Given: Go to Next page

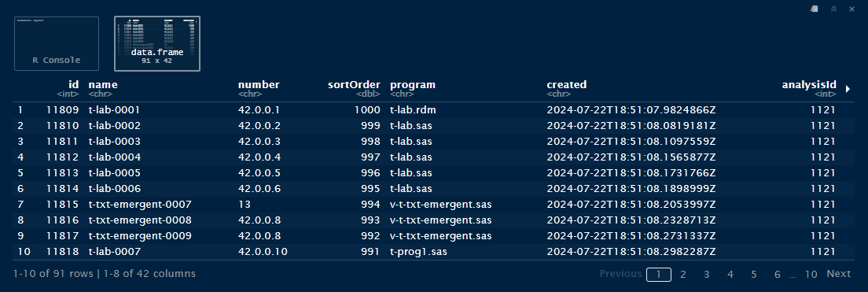Looking at the screenshot, I should (x=839, y=274).
